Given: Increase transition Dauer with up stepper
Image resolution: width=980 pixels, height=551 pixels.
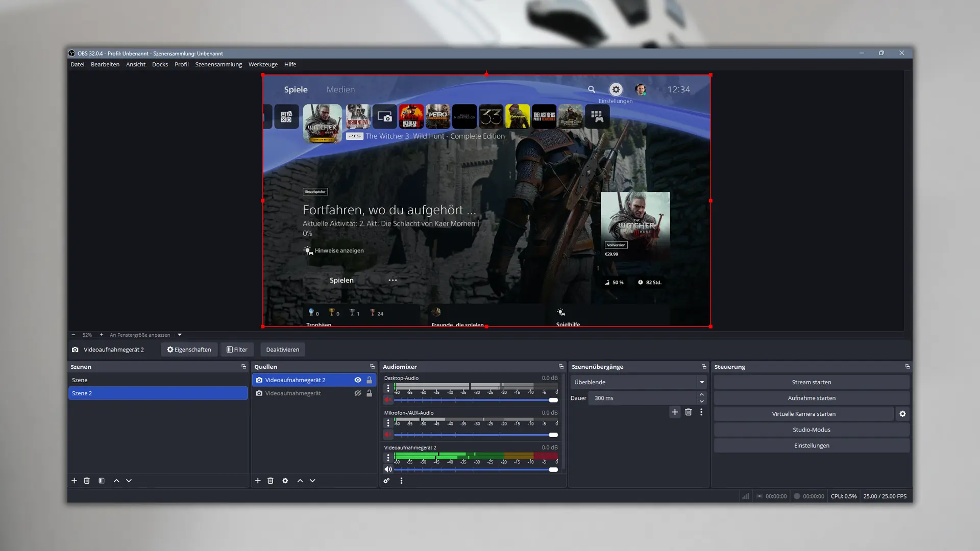Looking at the screenshot, I should tap(702, 394).
